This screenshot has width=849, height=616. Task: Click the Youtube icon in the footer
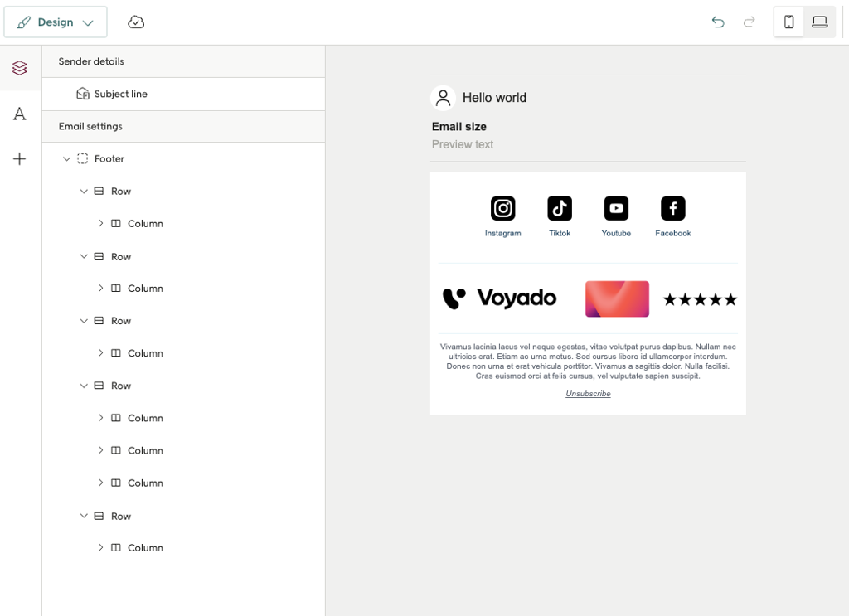(616, 208)
